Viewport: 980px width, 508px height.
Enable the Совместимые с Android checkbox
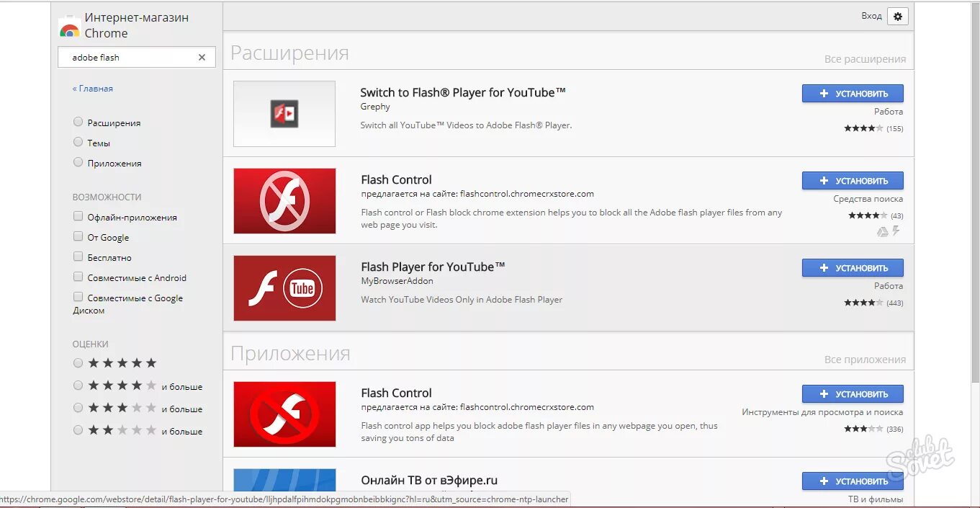[78, 277]
